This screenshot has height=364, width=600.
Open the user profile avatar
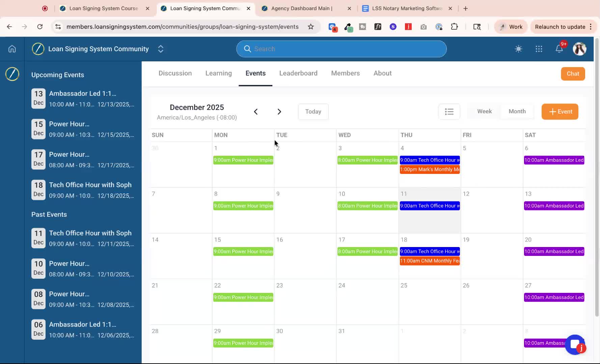click(579, 49)
